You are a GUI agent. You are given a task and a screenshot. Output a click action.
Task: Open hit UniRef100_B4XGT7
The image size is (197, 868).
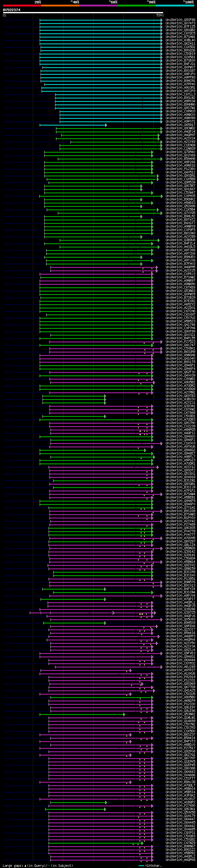tap(180, 223)
